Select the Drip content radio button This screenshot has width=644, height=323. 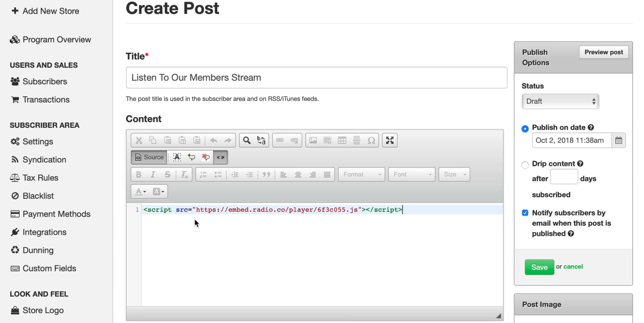[x=525, y=165]
